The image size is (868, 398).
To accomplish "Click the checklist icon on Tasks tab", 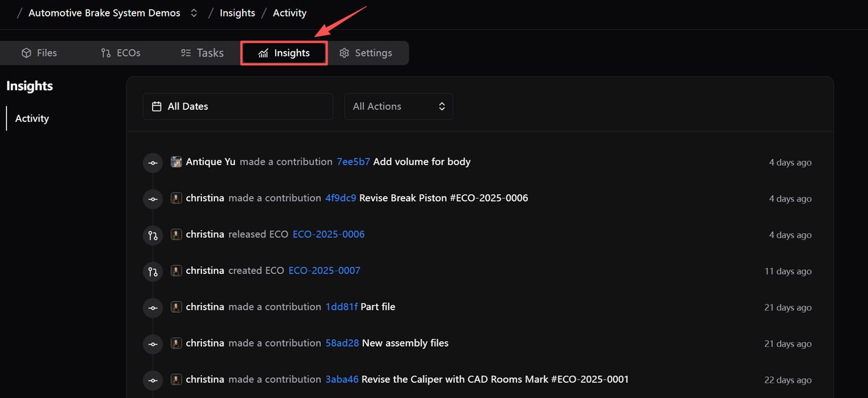I will [x=186, y=53].
